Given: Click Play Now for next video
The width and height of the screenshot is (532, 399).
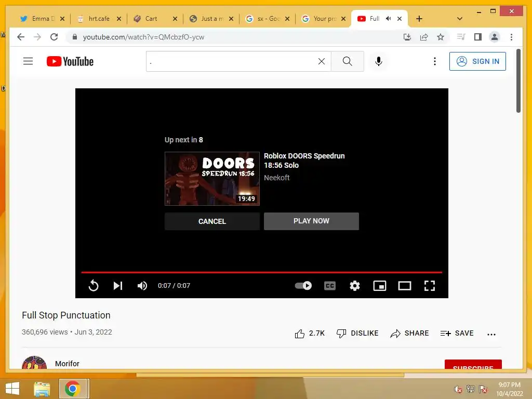Looking at the screenshot, I should tap(311, 221).
